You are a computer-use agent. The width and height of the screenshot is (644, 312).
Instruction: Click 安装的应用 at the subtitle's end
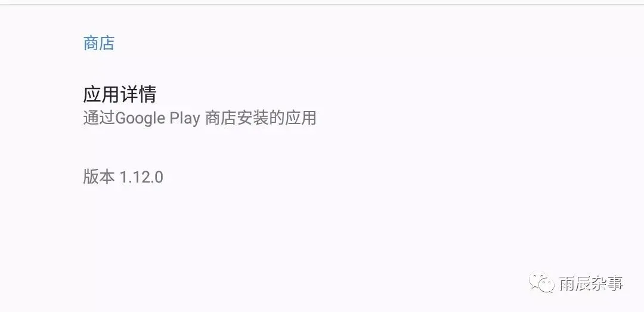[x=277, y=118]
